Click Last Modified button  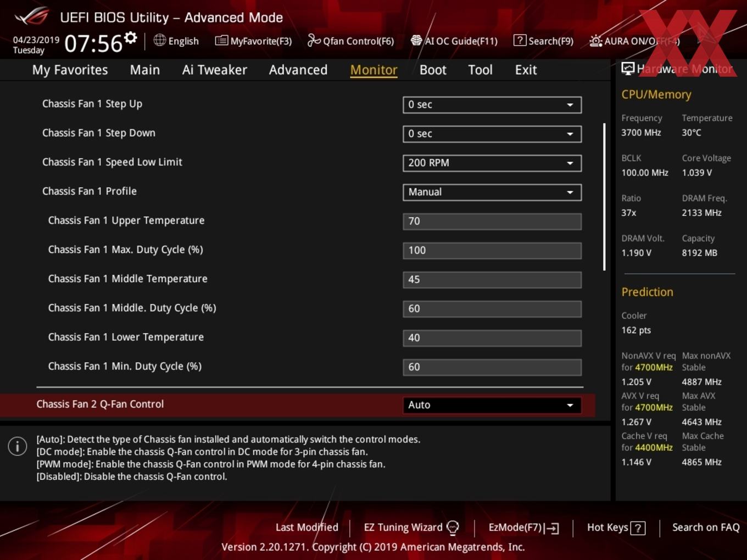306,527
